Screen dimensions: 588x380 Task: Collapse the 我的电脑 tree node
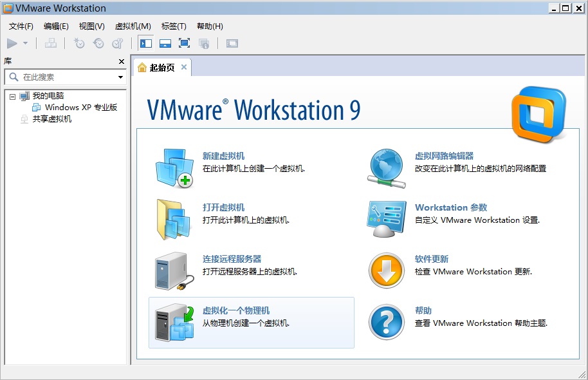tap(12, 97)
